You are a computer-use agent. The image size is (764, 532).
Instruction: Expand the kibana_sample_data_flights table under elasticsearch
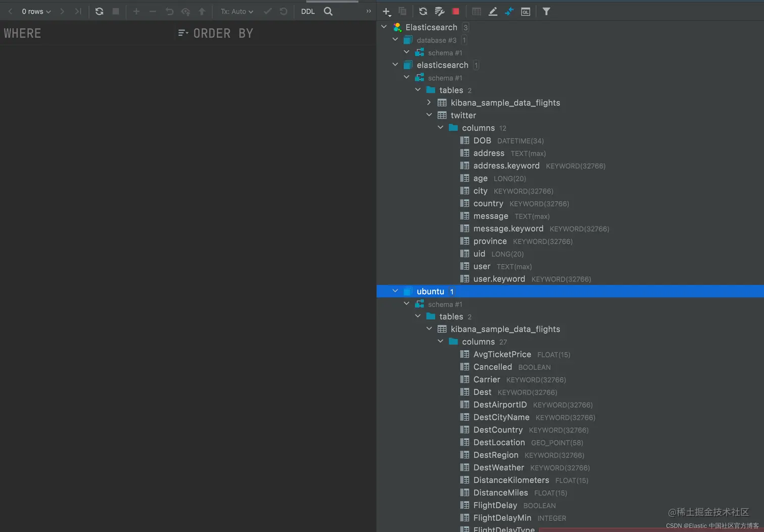(429, 102)
